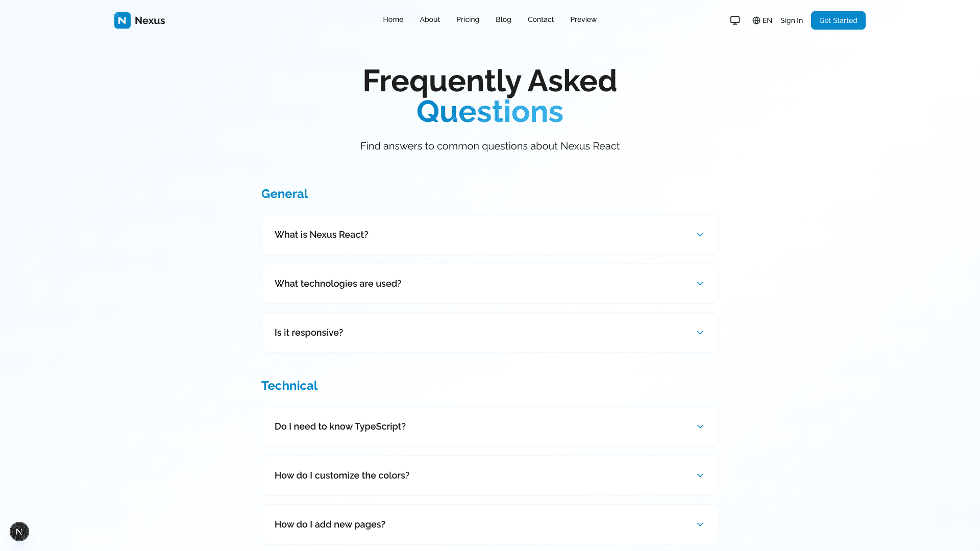Click the Next.js badge in the bottom corner
The height and width of the screenshot is (551, 980).
(19, 532)
